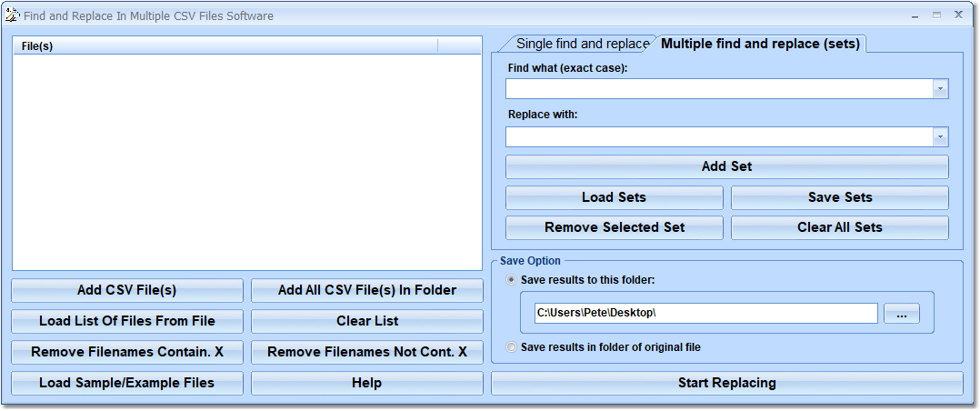Click the app icon in title bar
The width and height of the screenshot is (980, 411).
tap(12, 15)
